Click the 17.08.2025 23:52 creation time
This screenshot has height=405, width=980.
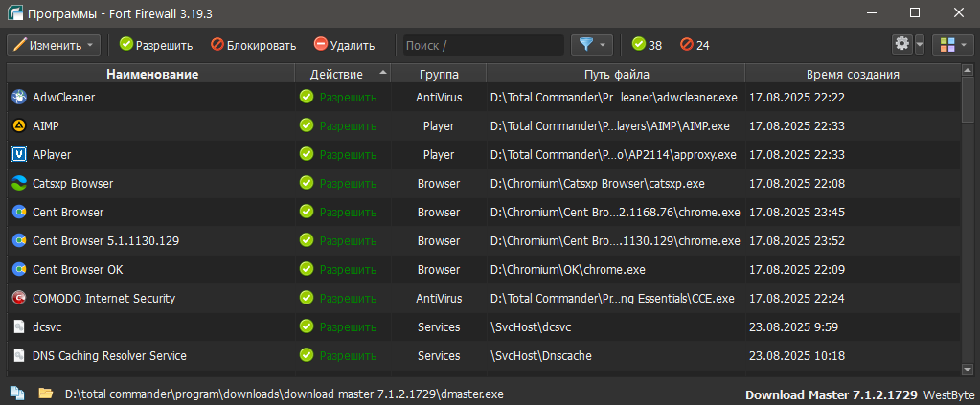pos(797,240)
